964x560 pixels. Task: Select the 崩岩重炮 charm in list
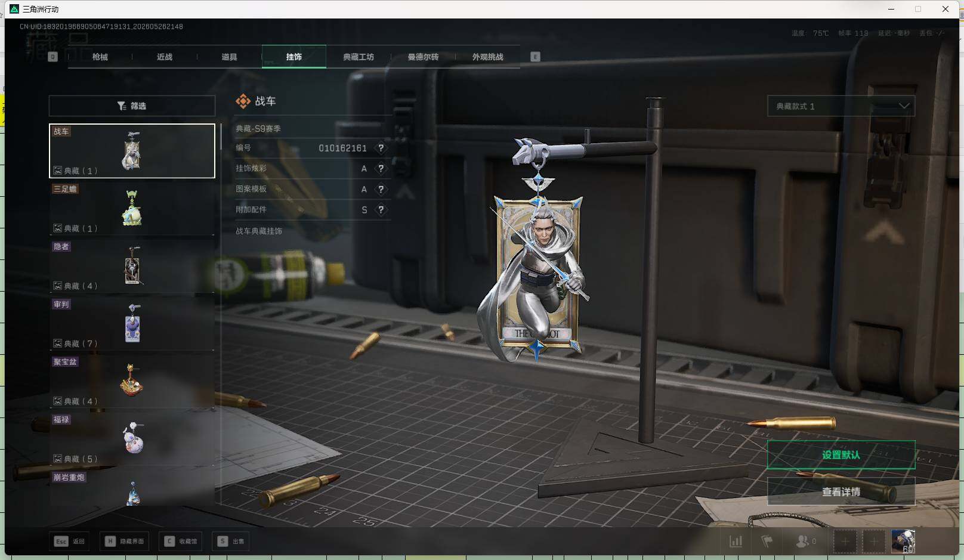pyautogui.click(x=132, y=488)
